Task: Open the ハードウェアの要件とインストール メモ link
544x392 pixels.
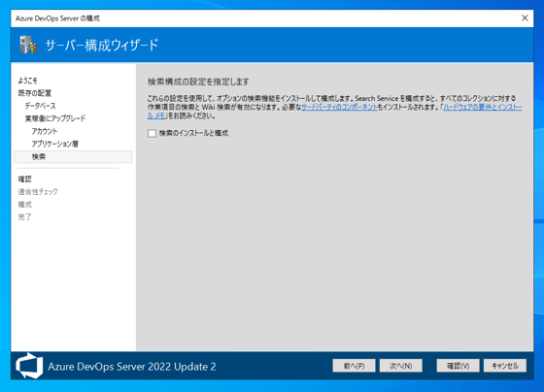Action: (x=483, y=107)
